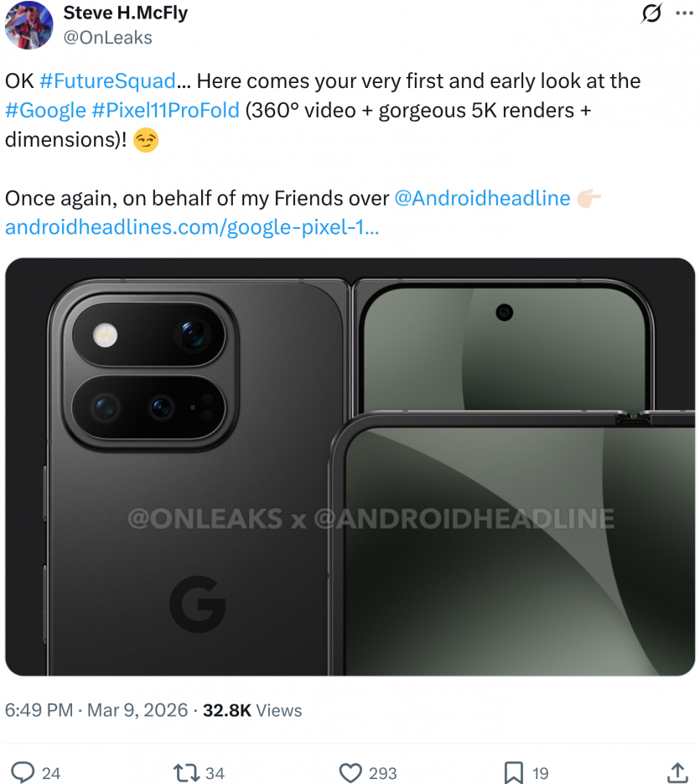Click the Steve H.McFly display name

(126, 13)
